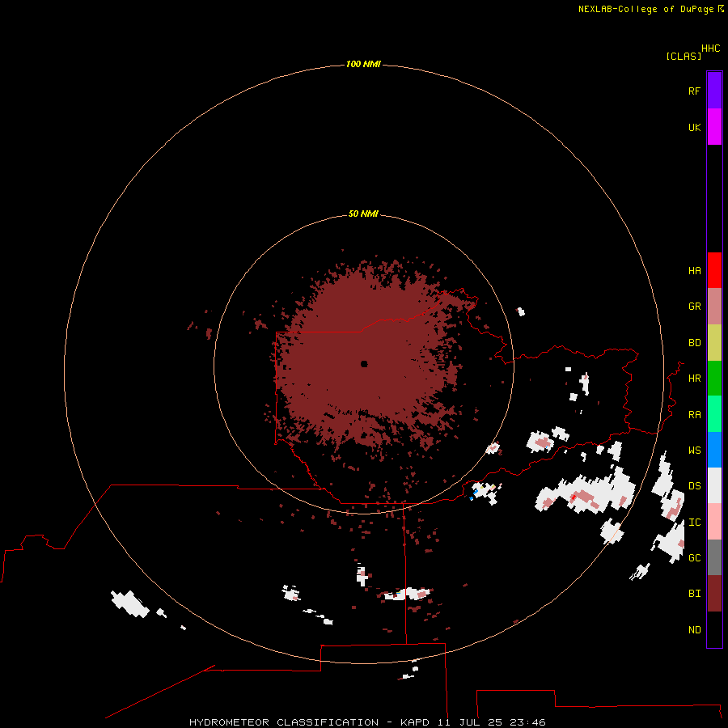Screen dimensions: 728x728
Task: Select the GR legend color block
Action: click(x=714, y=307)
